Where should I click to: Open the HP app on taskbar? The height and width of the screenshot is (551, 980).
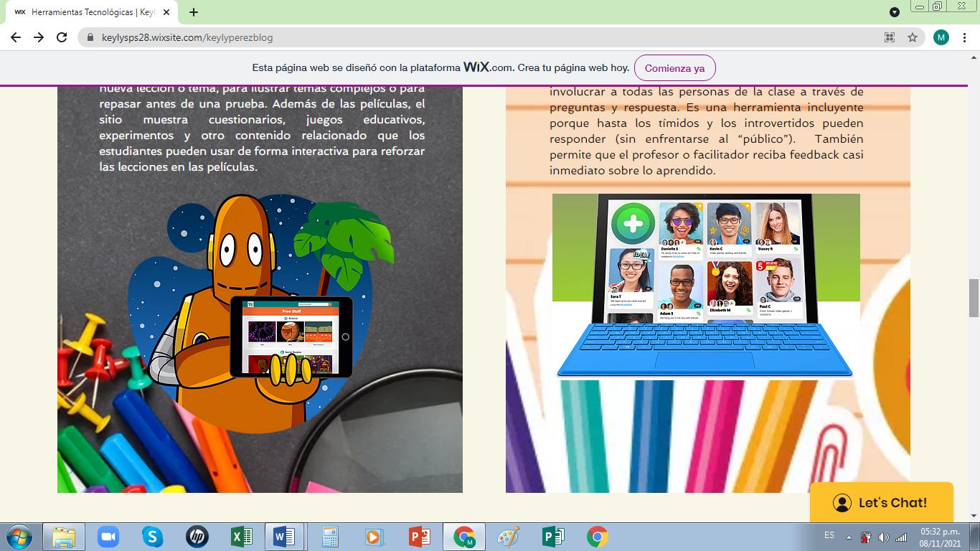pos(197,537)
